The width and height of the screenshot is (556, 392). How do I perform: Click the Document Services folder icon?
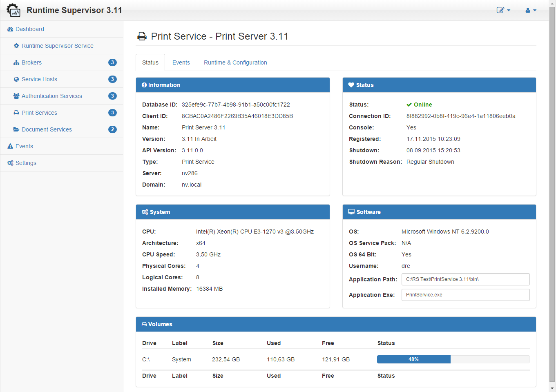pyautogui.click(x=16, y=130)
